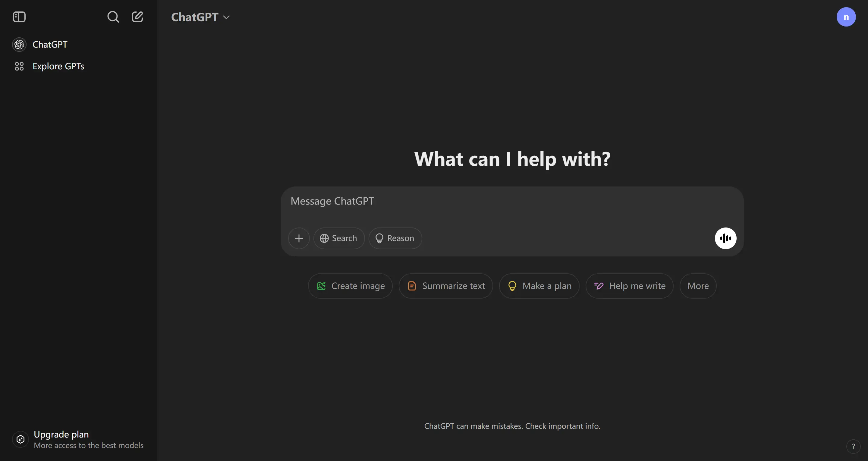Open the user profile avatar menu

pyautogui.click(x=846, y=17)
